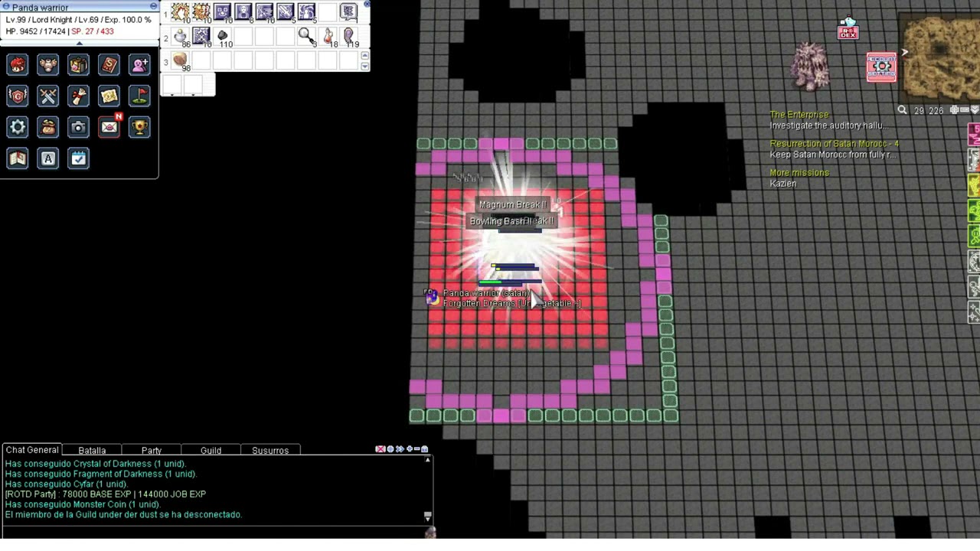Open the red flag on green icon
This screenshot has height=551, width=980.
point(139,96)
